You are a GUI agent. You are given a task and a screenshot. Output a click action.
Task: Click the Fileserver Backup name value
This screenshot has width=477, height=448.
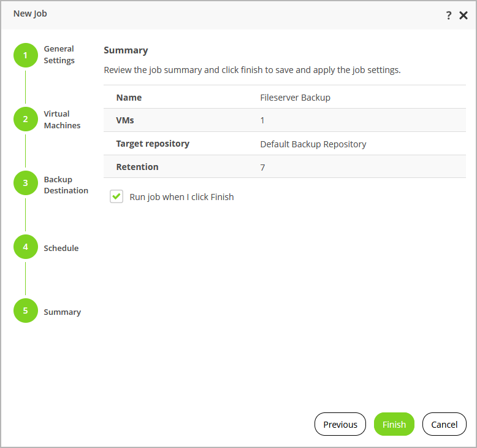(295, 98)
